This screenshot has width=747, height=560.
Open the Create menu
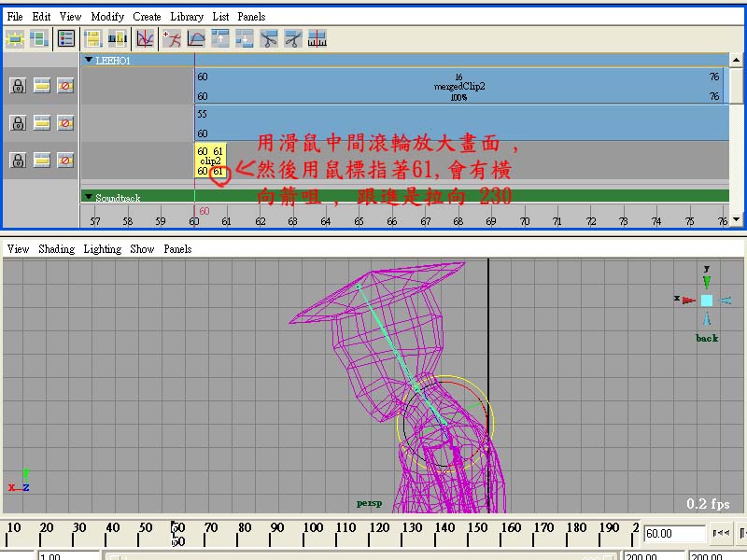(147, 17)
